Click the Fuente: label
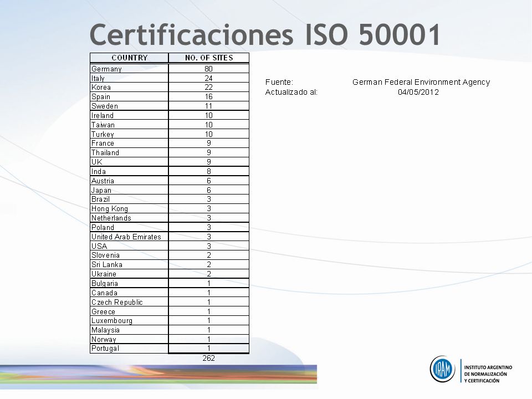Screen dimensions: 532x399 (x=279, y=82)
